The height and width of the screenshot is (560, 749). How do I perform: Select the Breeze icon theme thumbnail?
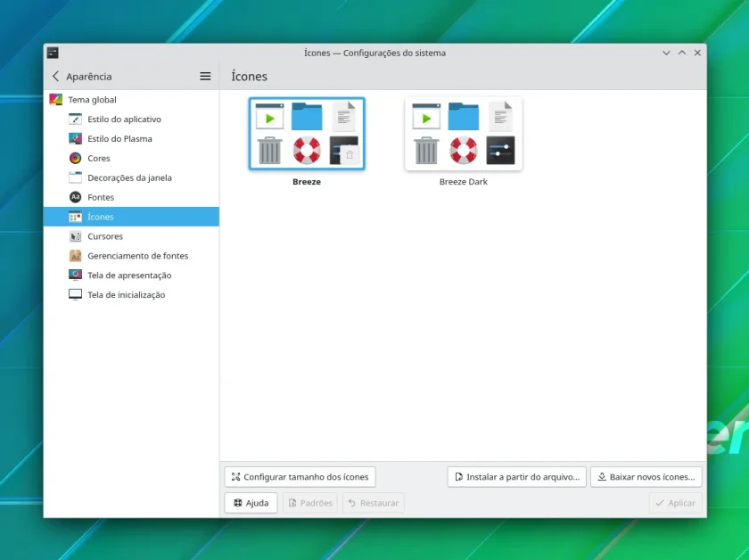307,134
